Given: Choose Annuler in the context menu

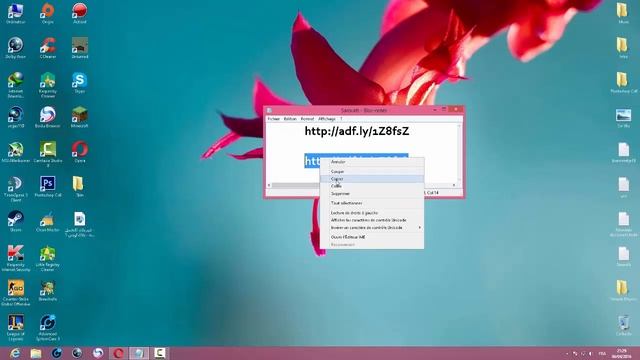Looking at the screenshot, I should (x=371, y=162).
